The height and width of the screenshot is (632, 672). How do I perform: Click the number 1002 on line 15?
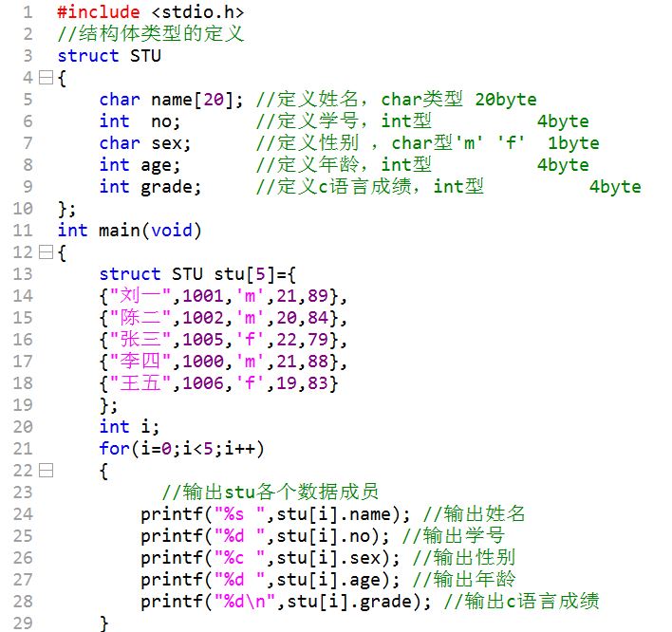[x=203, y=318]
